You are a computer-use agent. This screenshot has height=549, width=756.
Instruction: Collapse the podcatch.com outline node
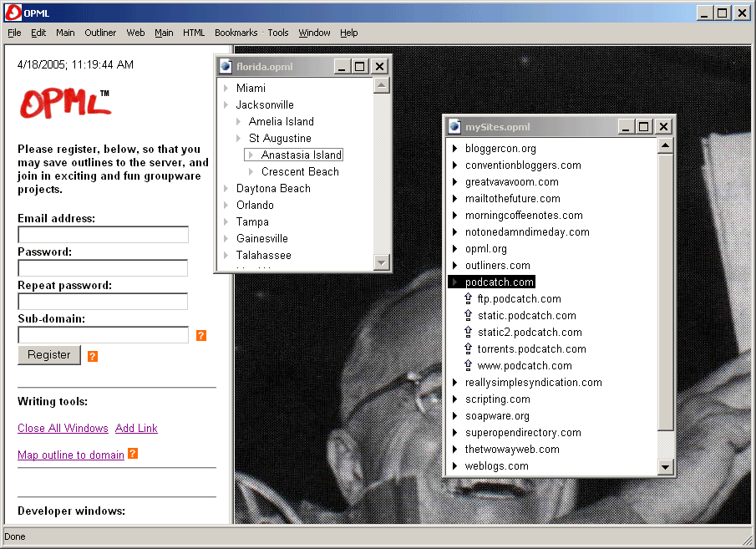(x=455, y=282)
